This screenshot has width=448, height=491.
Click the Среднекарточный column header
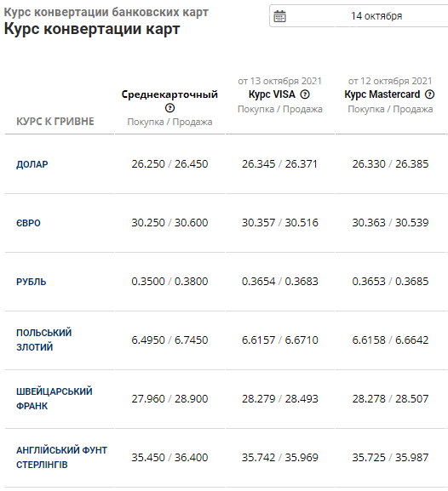pos(169,94)
